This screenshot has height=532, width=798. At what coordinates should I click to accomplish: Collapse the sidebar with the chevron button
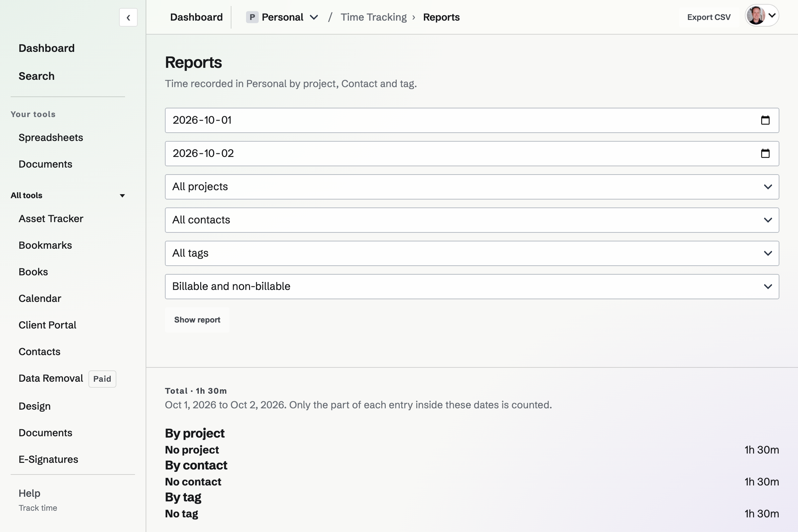128,17
